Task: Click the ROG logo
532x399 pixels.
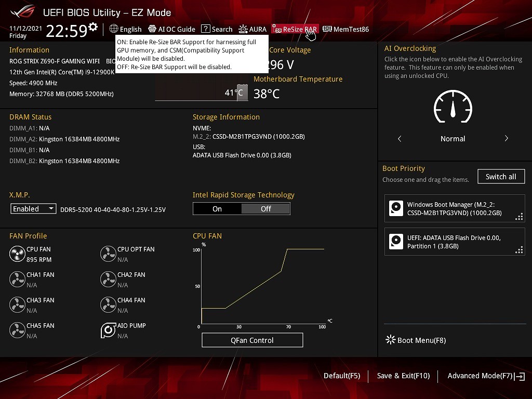Action: click(22, 12)
